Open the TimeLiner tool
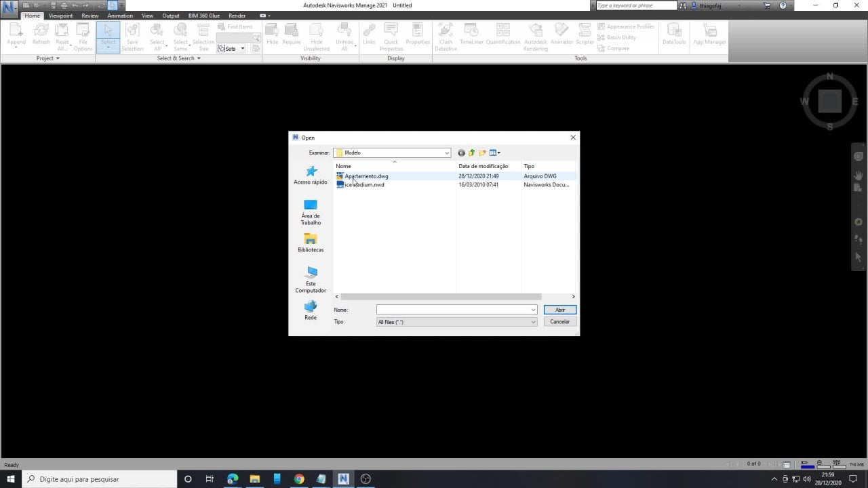Viewport: 868px width, 488px height. (x=471, y=34)
